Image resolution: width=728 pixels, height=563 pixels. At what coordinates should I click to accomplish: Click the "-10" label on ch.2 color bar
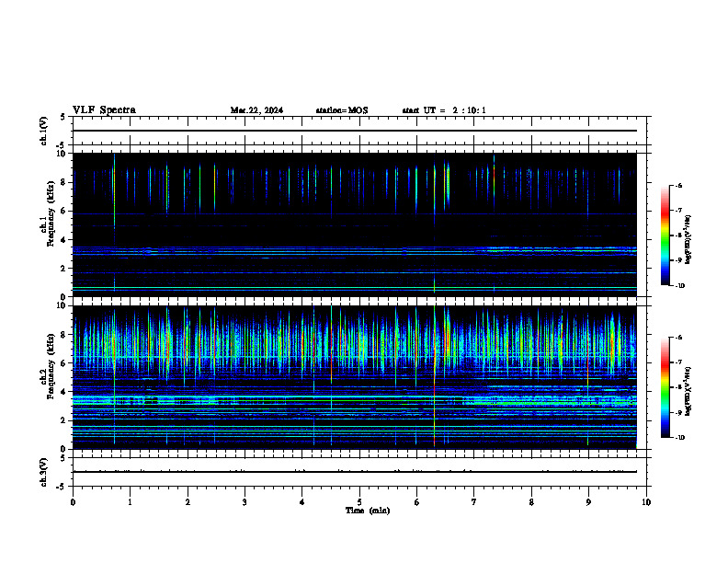(x=679, y=438)
